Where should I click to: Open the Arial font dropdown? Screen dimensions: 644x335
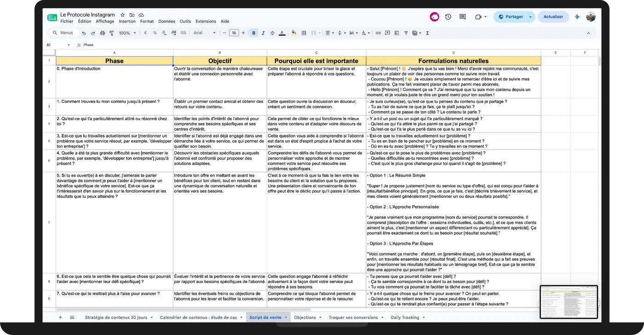204,33
